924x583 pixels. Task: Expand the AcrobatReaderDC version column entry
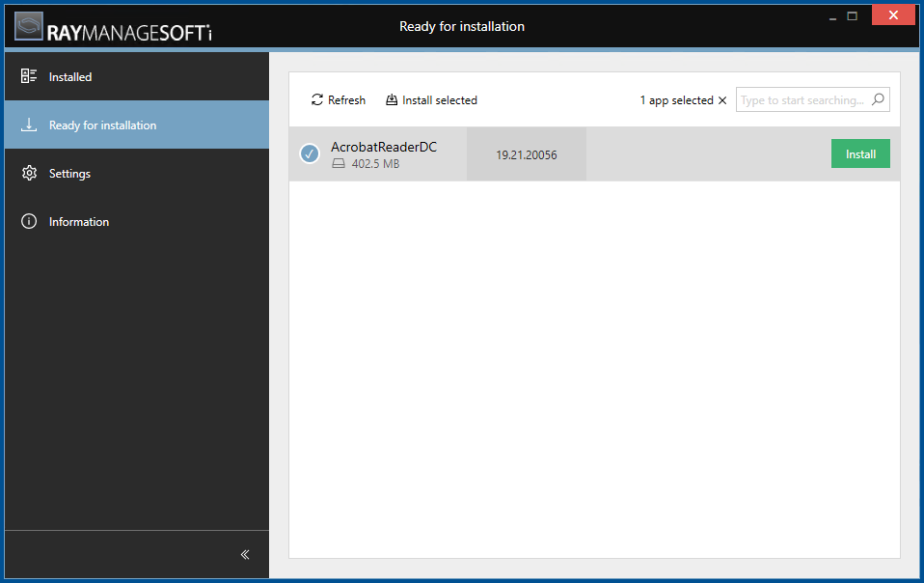coord(527,153)
